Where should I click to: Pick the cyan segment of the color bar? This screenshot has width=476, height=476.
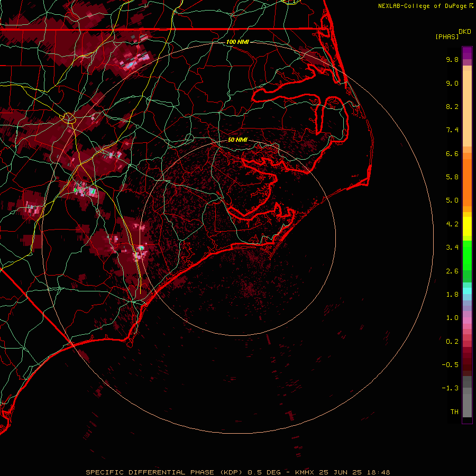pos(467,291)
